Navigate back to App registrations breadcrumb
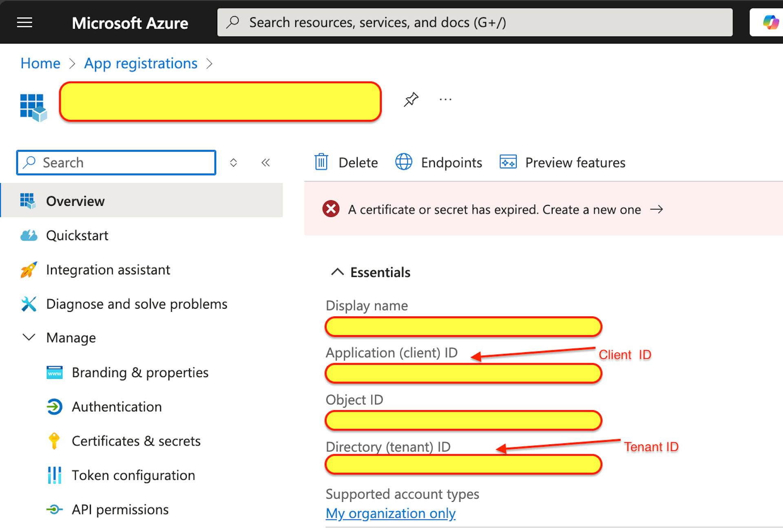 point(141,63)
